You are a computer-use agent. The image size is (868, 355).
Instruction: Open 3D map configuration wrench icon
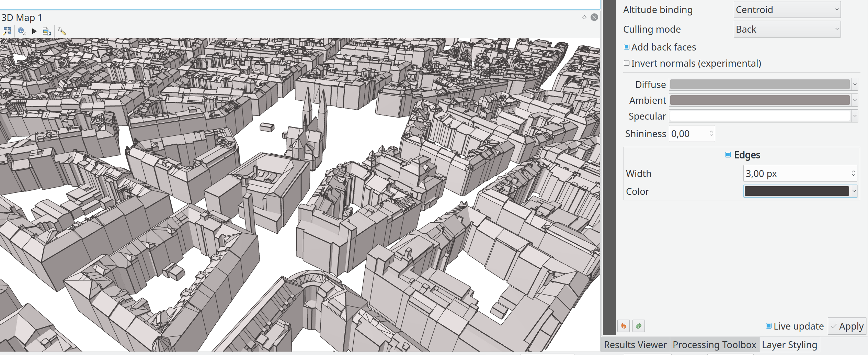(x=62, y=31)
